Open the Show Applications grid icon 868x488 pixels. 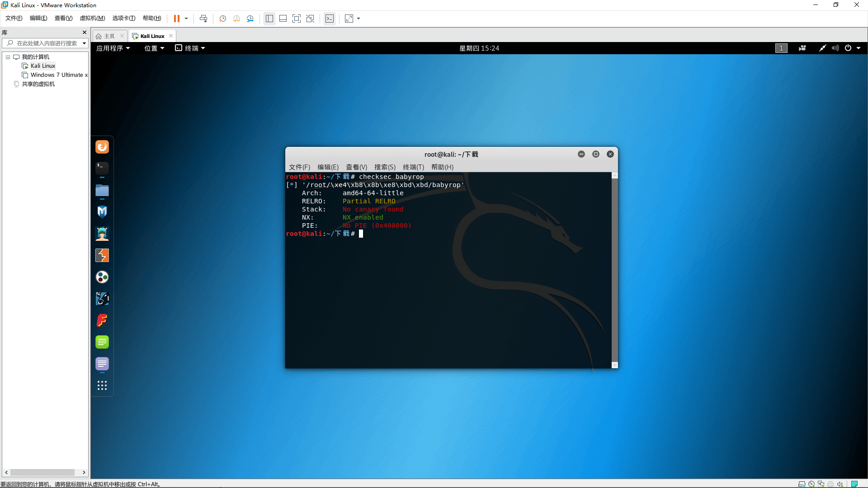pyautogui.click(x=102, y=385)
